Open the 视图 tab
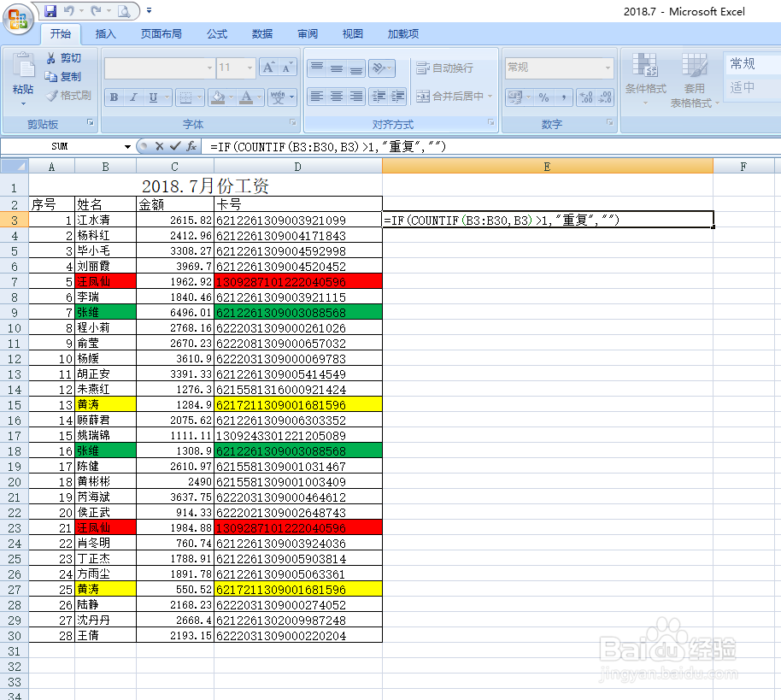 (x=353, y=34)
